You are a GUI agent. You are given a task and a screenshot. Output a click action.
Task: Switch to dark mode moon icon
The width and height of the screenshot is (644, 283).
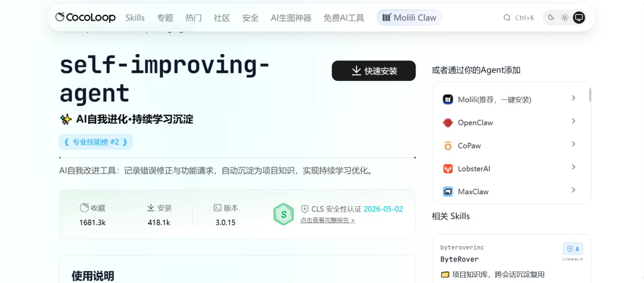pyautogui.click(x=551, y=17)
